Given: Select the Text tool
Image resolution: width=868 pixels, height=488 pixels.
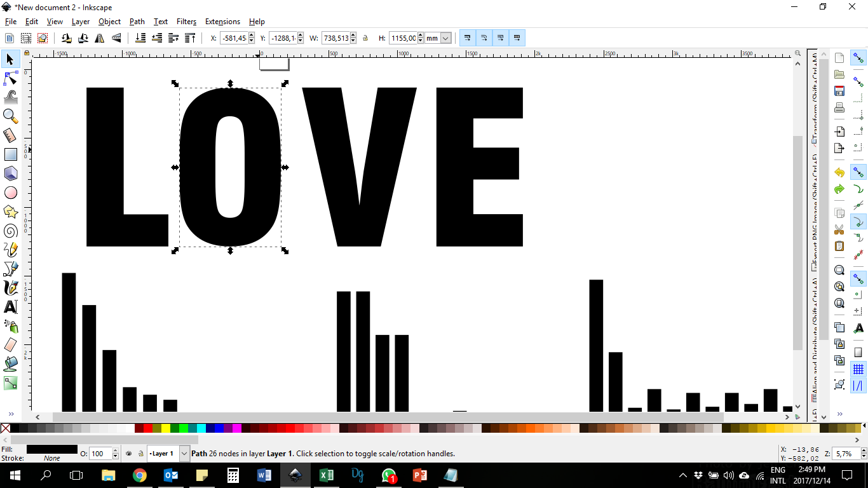Looking at the screenshot, I should tap(10, 307).
